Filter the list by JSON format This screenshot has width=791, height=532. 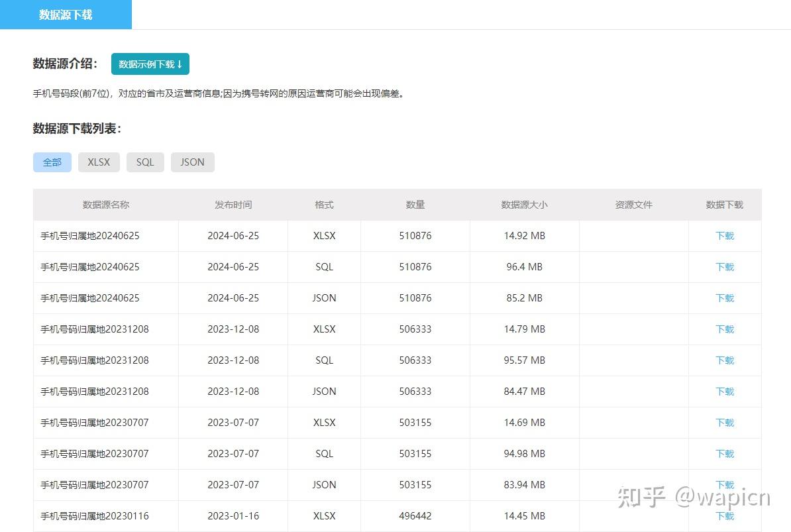(193, 162)
